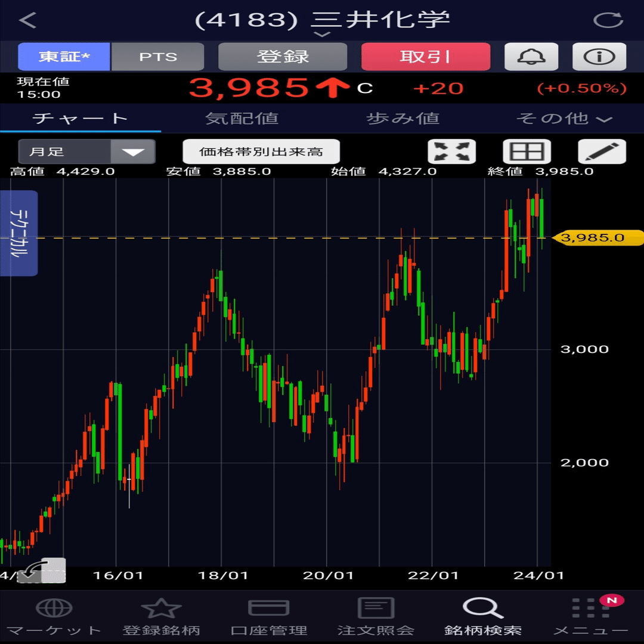The image size is (644, 644).
Task: Tap the 24/01 date axis label
Action: 538,575
